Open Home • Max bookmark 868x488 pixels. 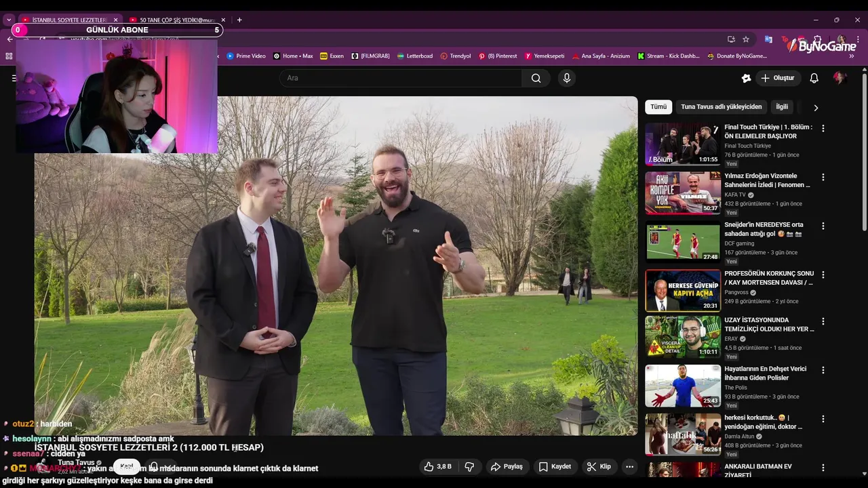[293, 56]
